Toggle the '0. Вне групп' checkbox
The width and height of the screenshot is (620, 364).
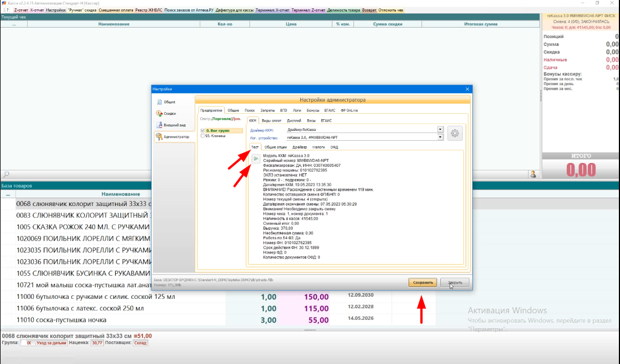(x=203, y=131)
